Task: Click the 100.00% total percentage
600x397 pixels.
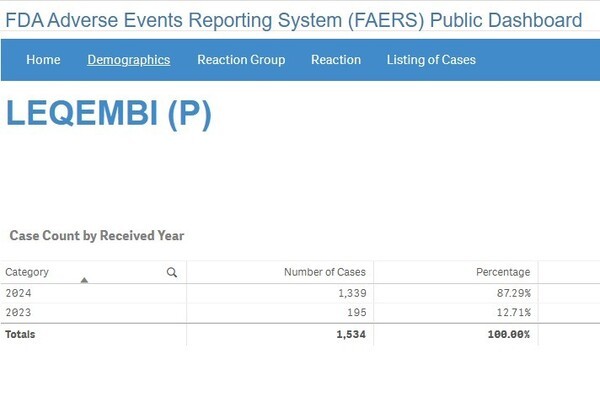Action: [x=509, y=334]
